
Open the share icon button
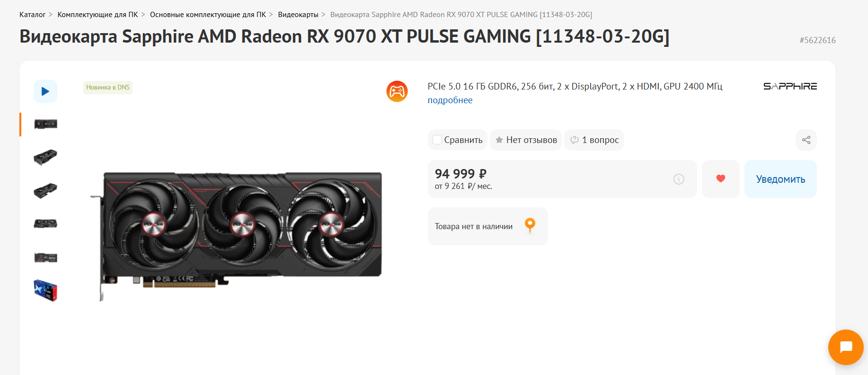806,140
